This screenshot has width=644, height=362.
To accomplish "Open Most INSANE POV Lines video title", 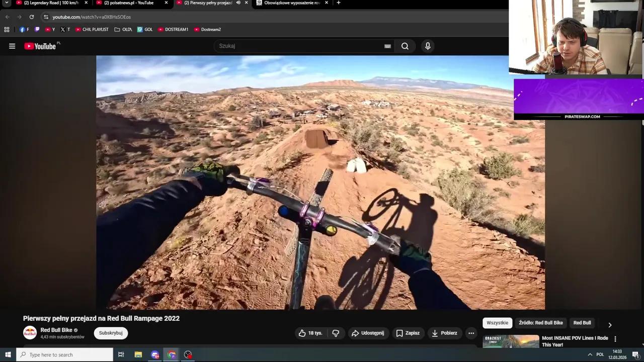I will click(x=575, y=341).
